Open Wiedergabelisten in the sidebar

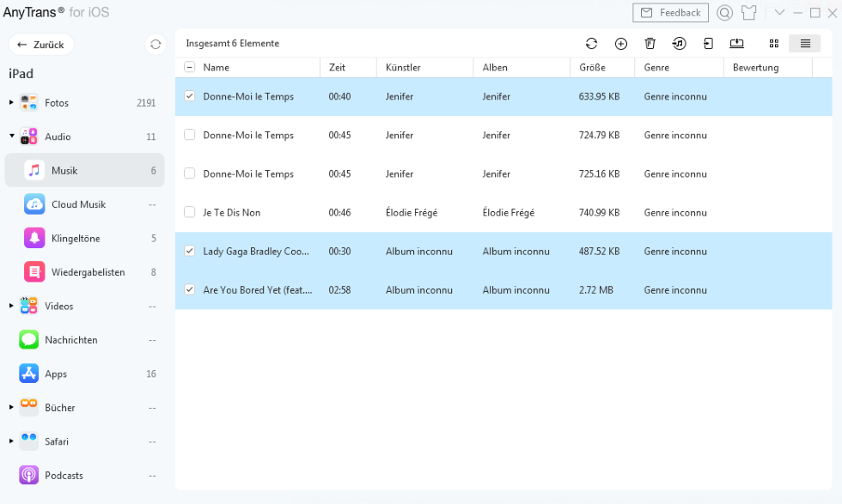click(88, 272)
